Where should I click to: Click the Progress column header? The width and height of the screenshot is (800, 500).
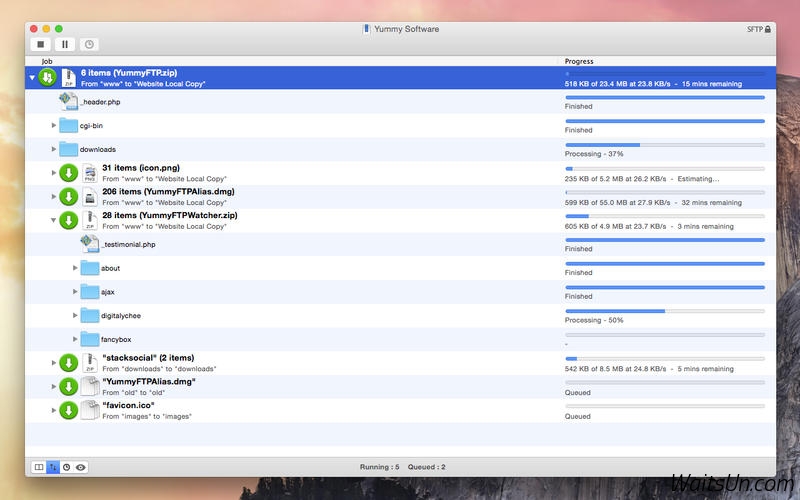(579, 61)
